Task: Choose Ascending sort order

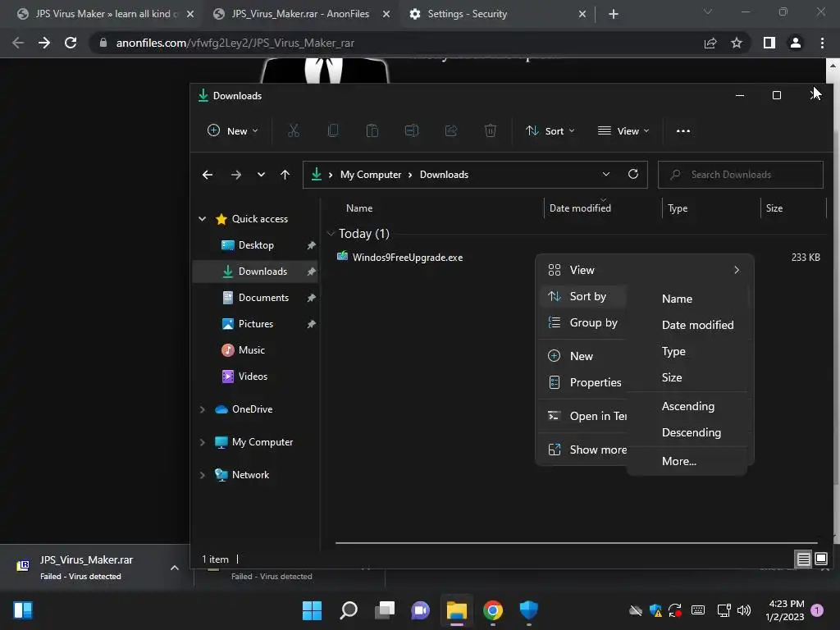Action: pyautogui.click(x=688, y=406)
